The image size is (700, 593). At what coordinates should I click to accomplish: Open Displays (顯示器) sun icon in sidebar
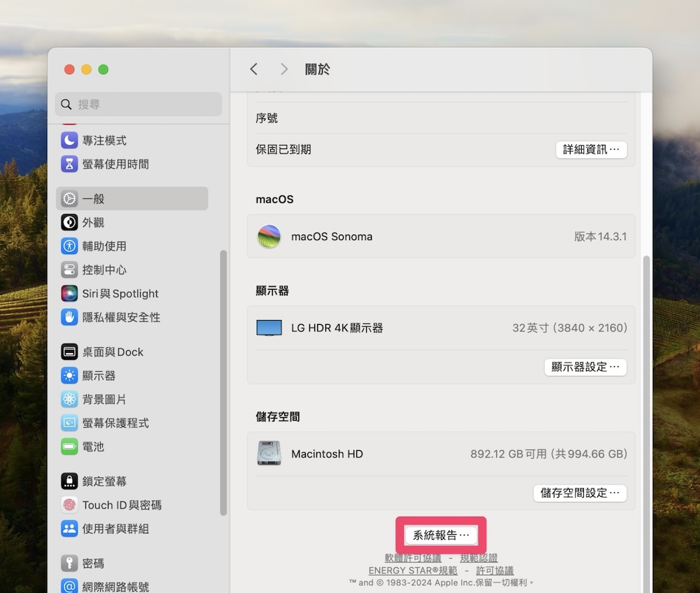click(x=69, y=375)
